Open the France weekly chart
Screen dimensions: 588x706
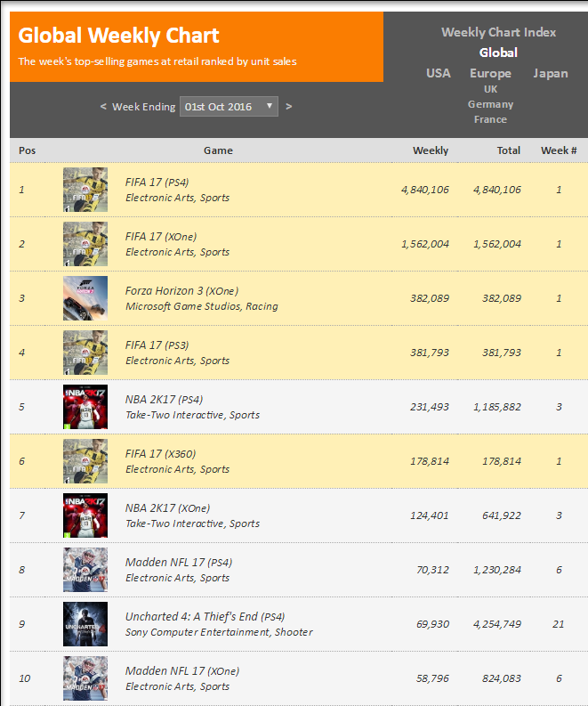[490, 119]
